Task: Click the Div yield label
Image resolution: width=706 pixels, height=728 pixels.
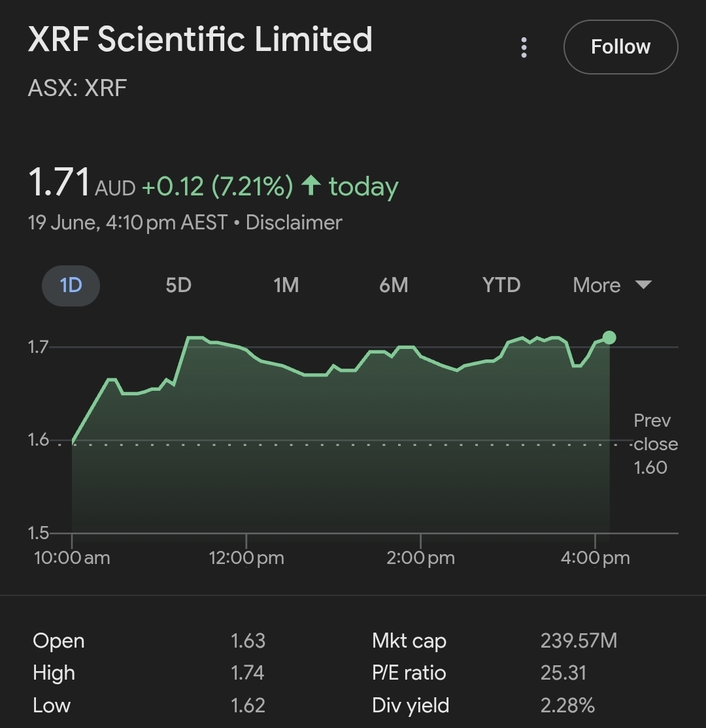Action: point(410,706)
